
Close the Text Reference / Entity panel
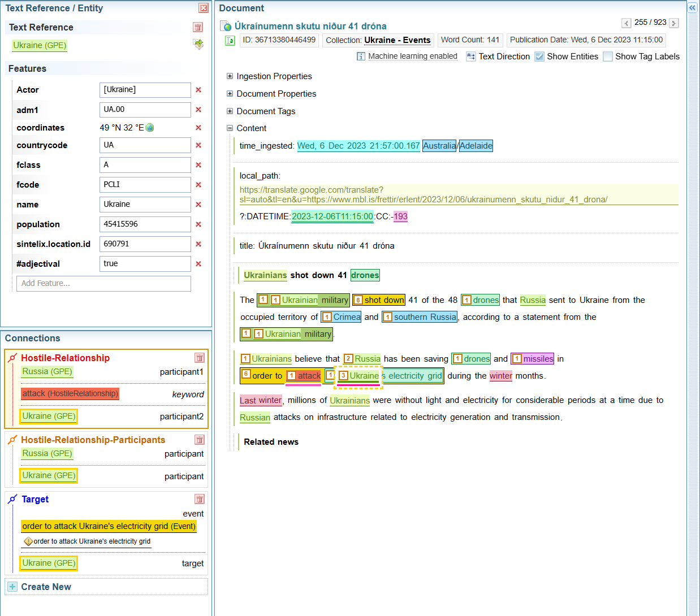(204, 8)
